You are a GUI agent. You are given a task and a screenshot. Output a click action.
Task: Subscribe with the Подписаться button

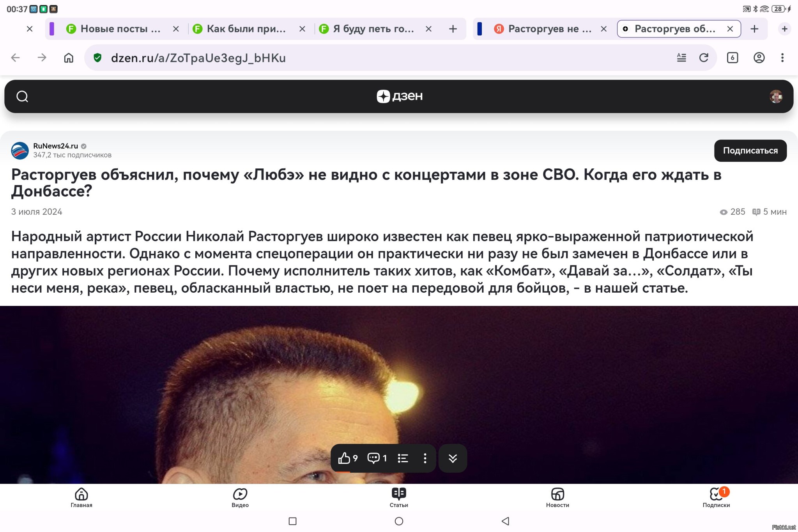click(750, 150)
